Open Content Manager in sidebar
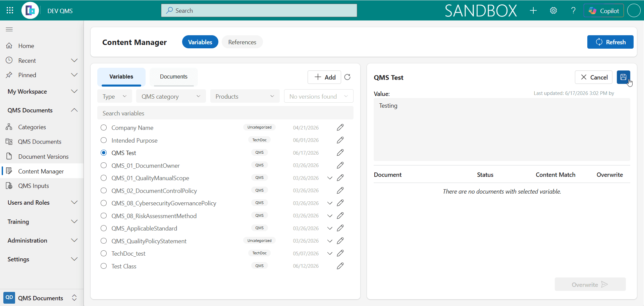Viewport: 644px width, 306px height. (42, 171)
